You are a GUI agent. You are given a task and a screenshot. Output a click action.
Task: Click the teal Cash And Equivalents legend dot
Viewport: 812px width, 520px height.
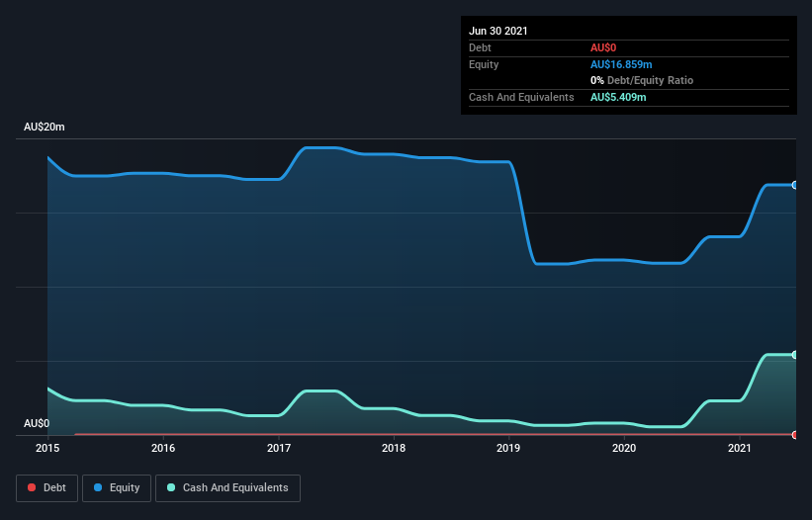click(171, 487)
